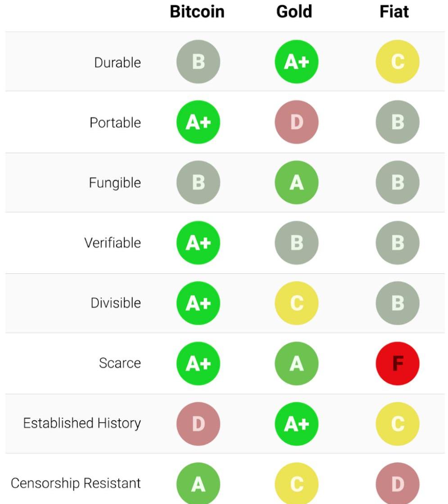Select Bitcoin's A+ Portable badge
Image resolution: width=448 pixels, height=504 pixels.
click(x=198, y=122)
